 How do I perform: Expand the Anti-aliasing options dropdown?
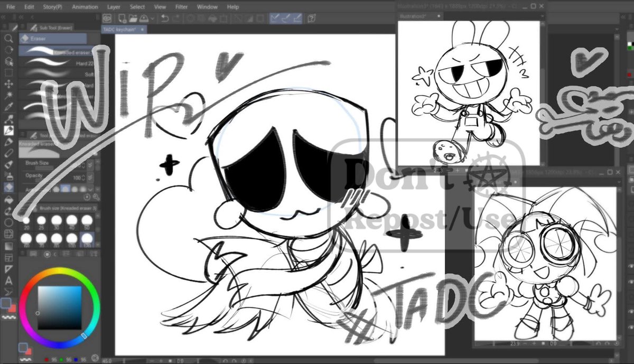click(91, 189)
